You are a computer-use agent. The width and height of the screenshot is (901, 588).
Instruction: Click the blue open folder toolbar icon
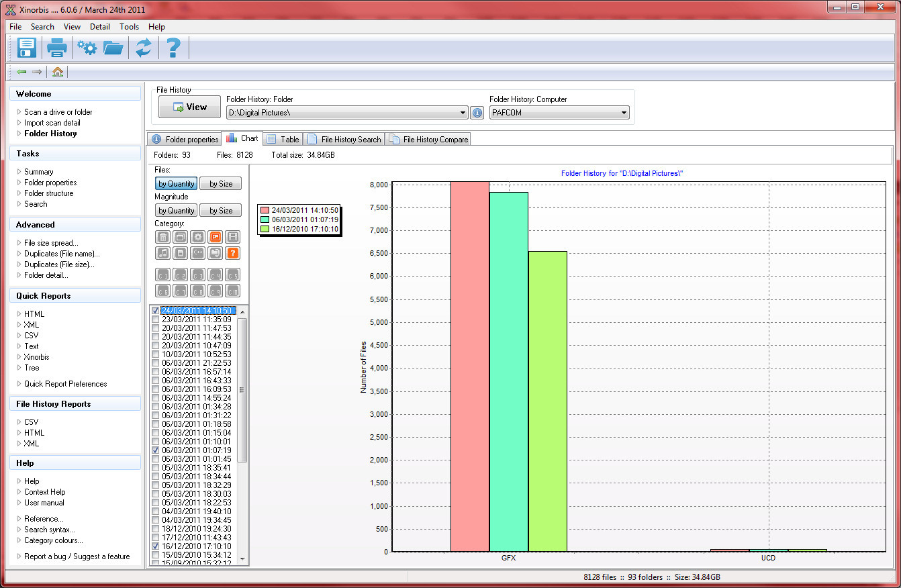click(x=113, y=48)
